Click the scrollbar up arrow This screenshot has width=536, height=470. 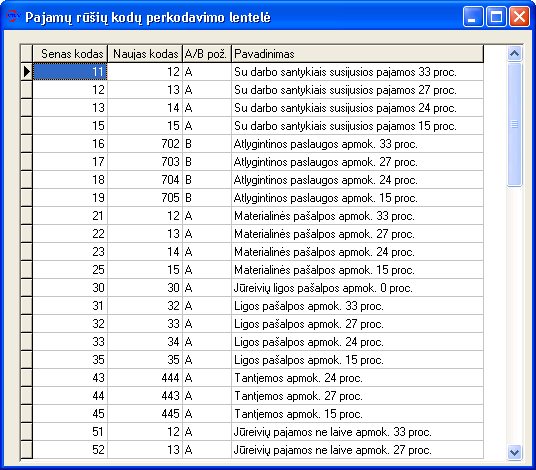pos(514,54)
